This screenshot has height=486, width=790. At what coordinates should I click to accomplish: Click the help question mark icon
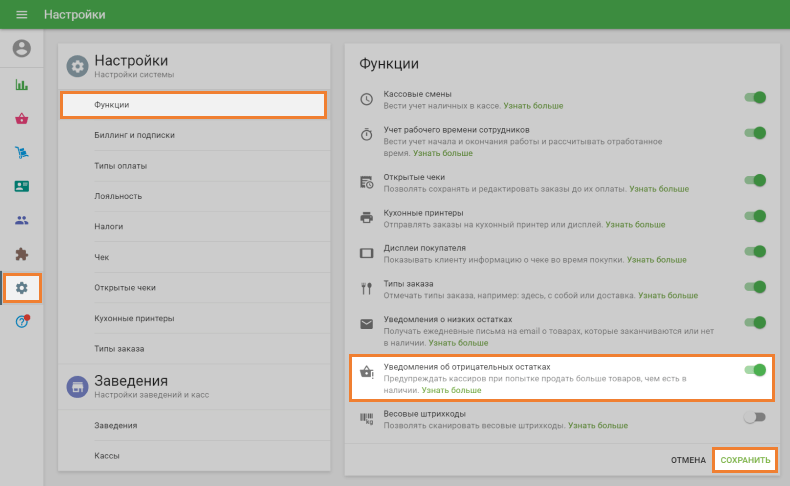click(x=22, y=322)
